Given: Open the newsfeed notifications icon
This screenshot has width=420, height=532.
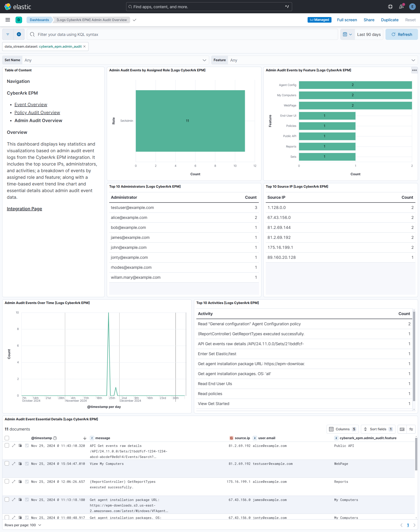Looking at the screenshot, I should [x=401, y=7].
